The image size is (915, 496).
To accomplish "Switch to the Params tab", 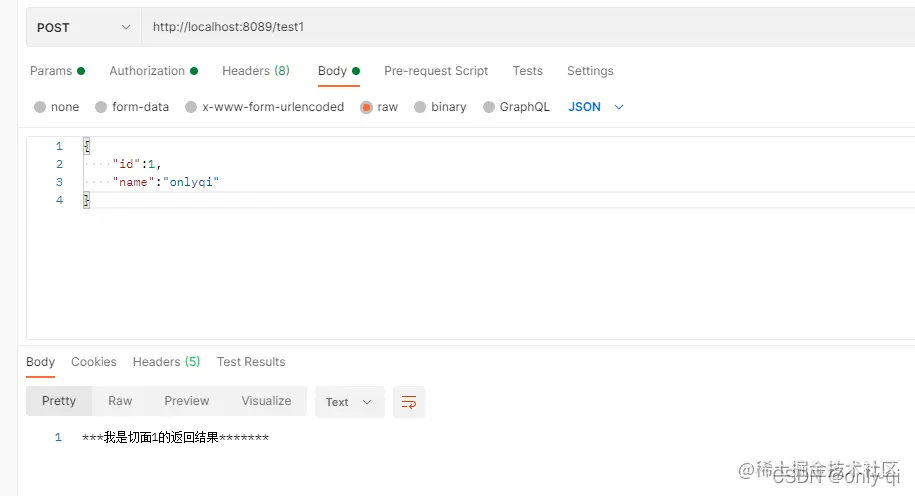I will point(57,71).
